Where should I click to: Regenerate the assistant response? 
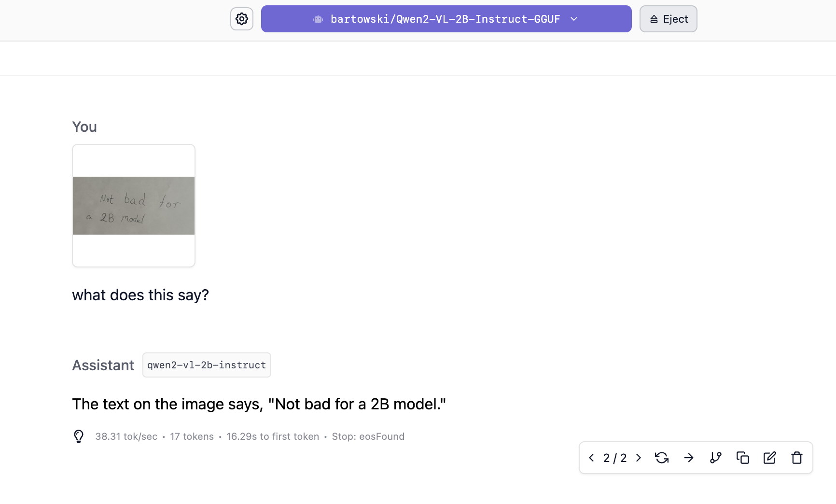click(662, 458)
